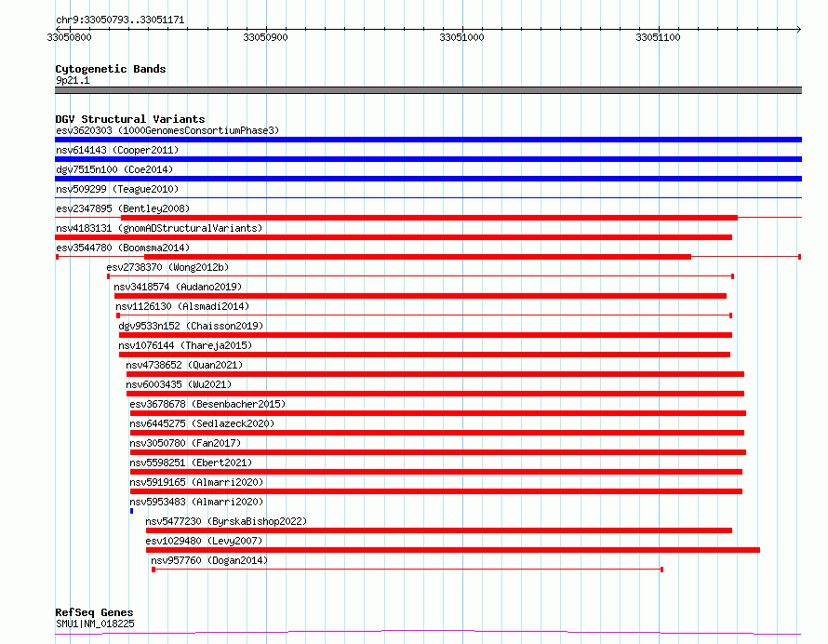Image resolution: width=828 pixels, height=644 pixels.
Task: Click the 33050800 ruler position label
Action: (x=69, y=37)
